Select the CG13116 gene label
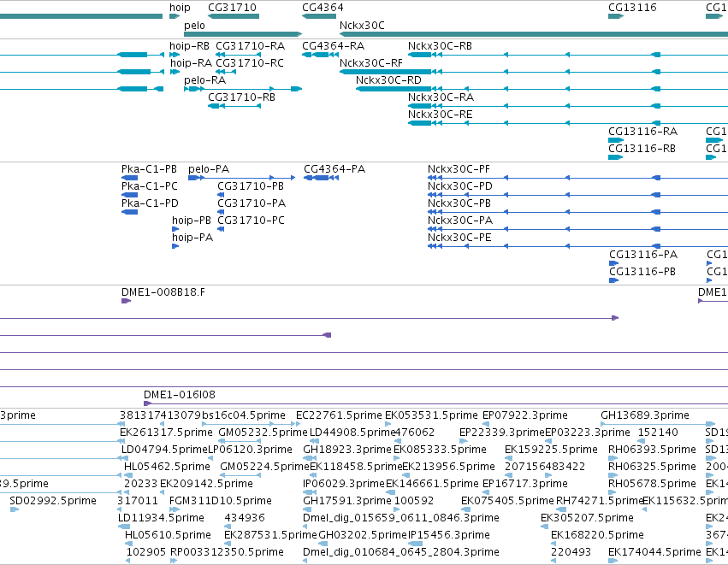This screenshot has height=565, width=728. click(632, 8)
